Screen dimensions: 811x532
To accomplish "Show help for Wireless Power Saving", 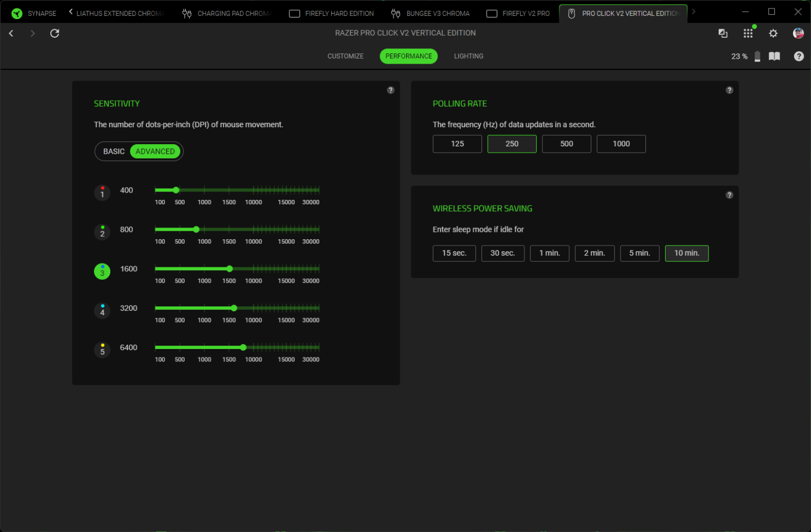I will tap(729, 195).
